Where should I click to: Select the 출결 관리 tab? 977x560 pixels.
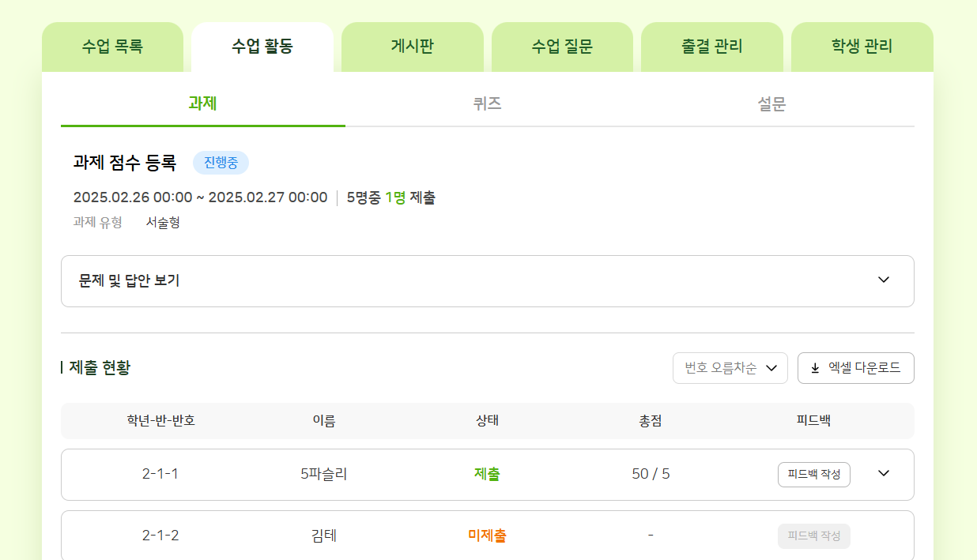pos(711,47)
